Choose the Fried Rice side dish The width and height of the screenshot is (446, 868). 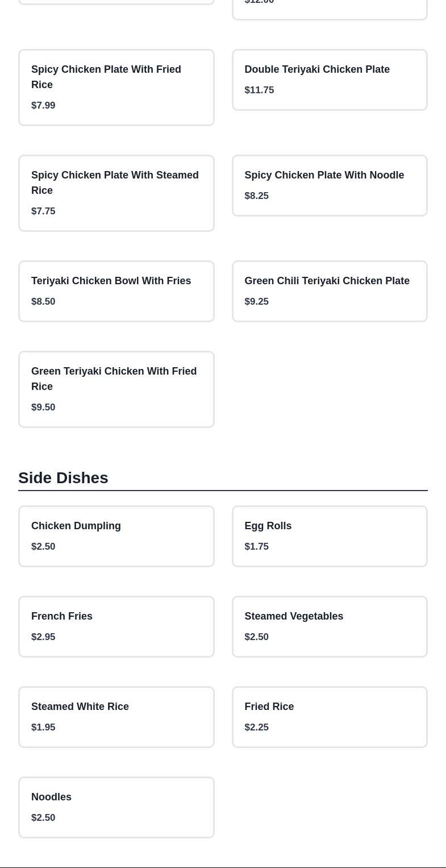coord(329,717)
